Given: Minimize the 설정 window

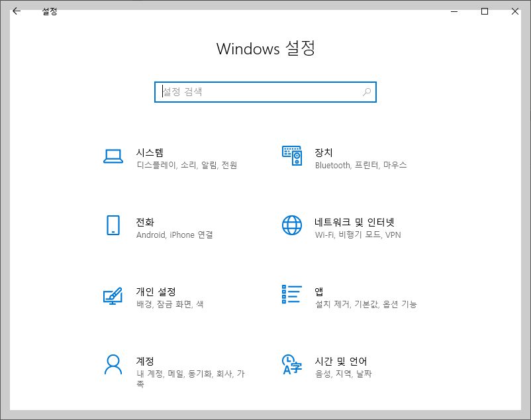Looking at the screenshot, I should coord(454,11).
